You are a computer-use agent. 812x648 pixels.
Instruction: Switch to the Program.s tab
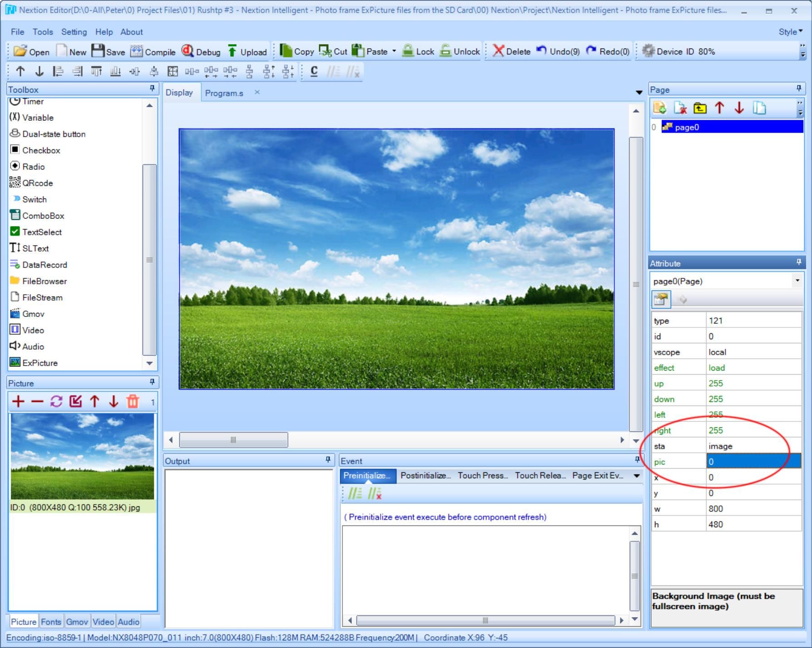(x=224, y=92)
